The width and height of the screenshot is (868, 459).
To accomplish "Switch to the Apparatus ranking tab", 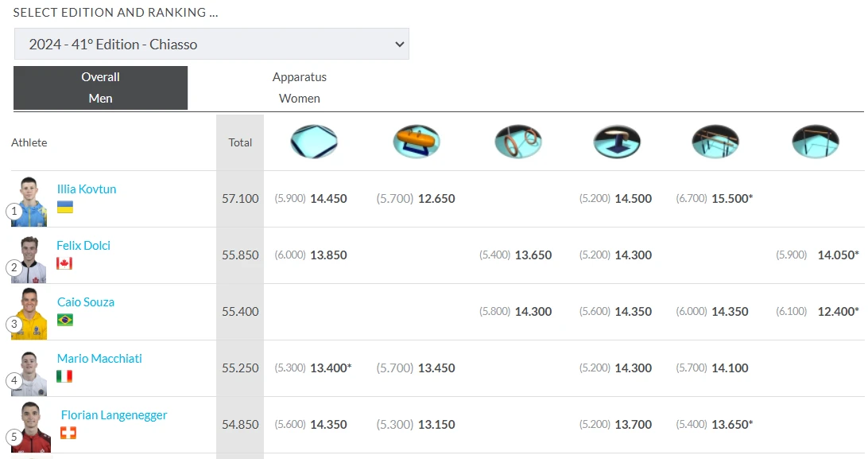I will (x=299, y=77).
